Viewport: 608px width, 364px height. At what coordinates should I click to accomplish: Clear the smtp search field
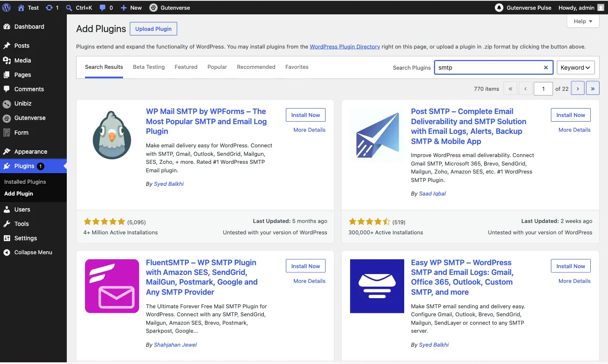[x=546, y=68]
